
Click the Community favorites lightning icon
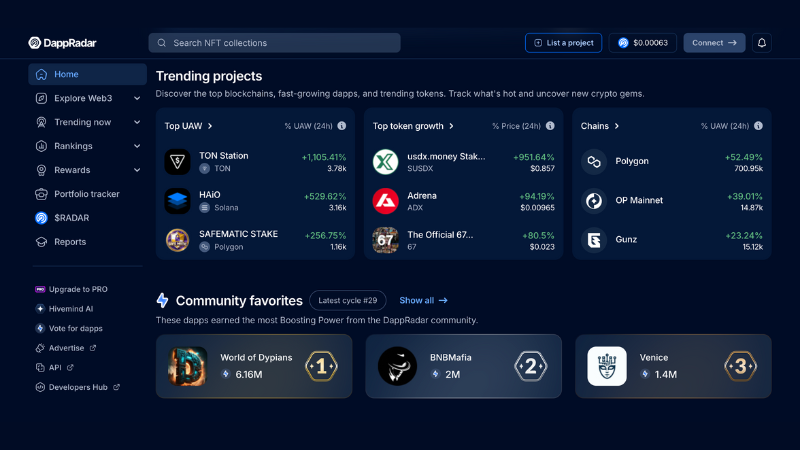click(162, 301)
